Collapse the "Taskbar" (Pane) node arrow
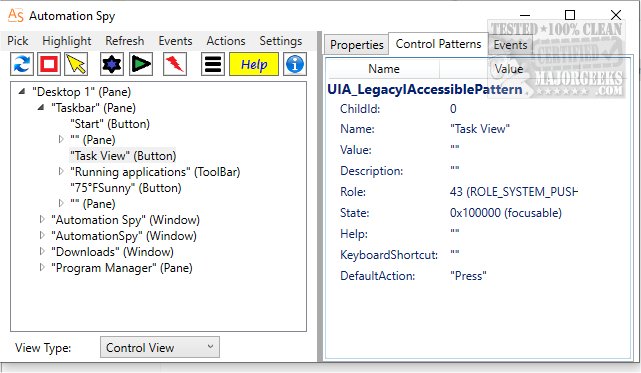 point(41,108)
